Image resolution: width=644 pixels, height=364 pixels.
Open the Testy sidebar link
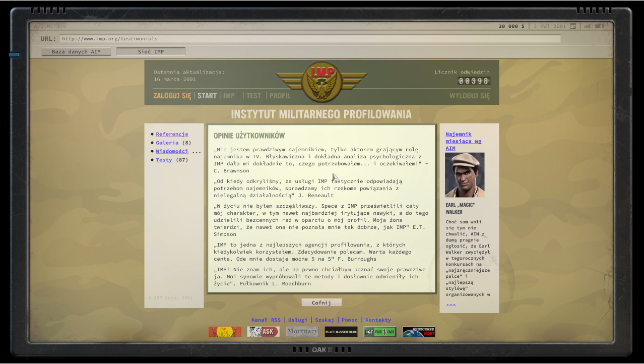tap(164, 160)
